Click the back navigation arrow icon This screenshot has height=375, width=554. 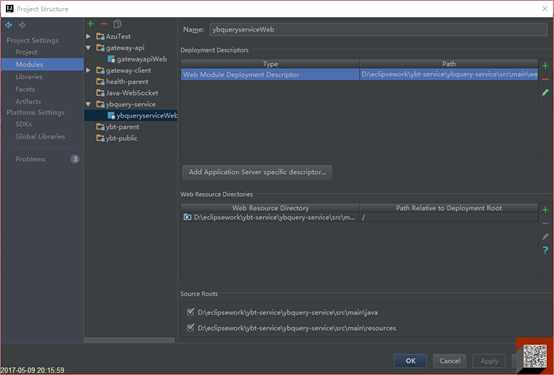tap(8, 25)
